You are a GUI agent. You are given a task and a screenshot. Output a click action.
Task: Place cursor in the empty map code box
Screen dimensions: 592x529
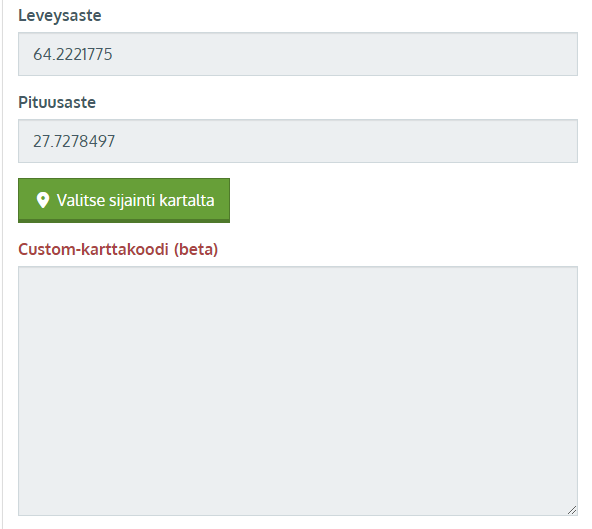pos(298,391)
